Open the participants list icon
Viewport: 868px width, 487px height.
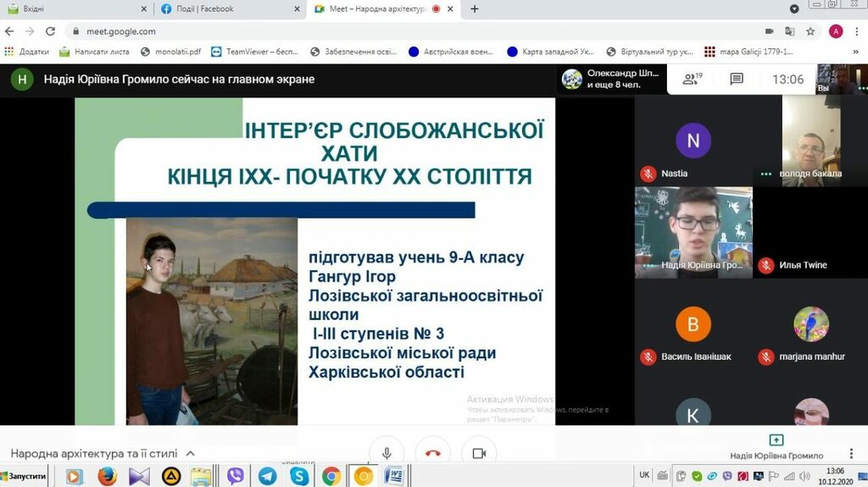(x=693, y=79)
